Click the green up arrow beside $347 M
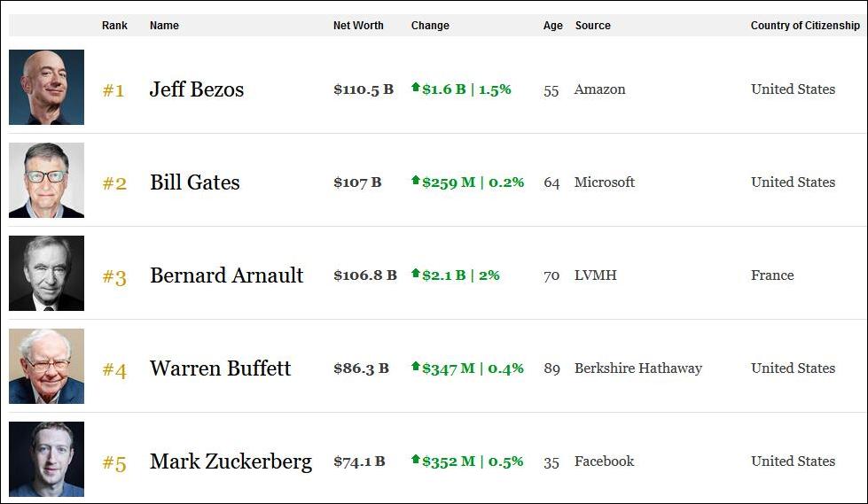The image size is (868, 504). pyautogui.click(x=415, y=367)
